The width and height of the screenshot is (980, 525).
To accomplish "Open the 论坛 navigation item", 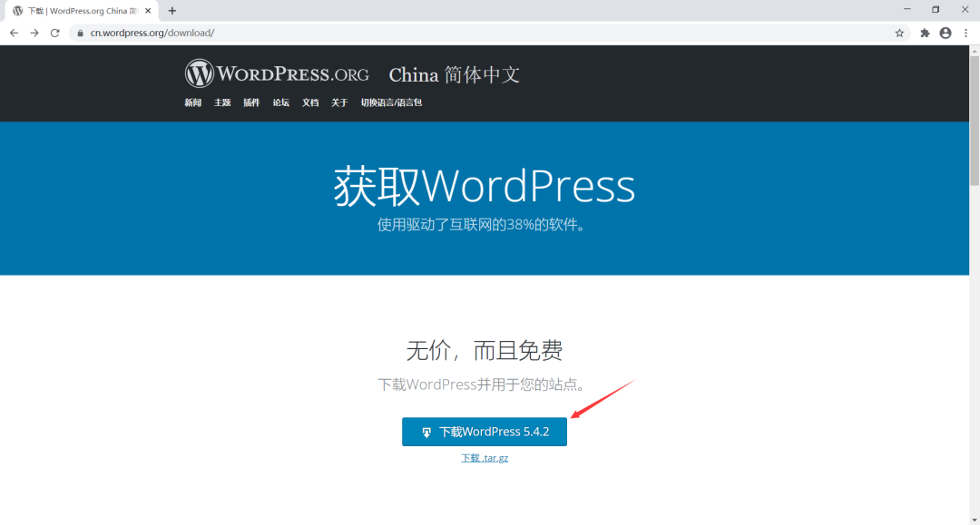I will click(280, 102).
